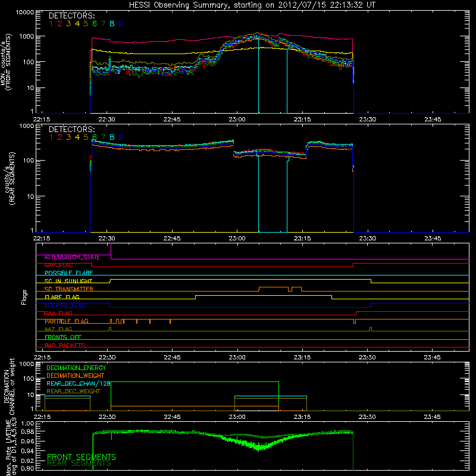This screenshot has height=476, width=476.
Task: Click the PARTICLE_FLAG label
Action: (67, 321)
